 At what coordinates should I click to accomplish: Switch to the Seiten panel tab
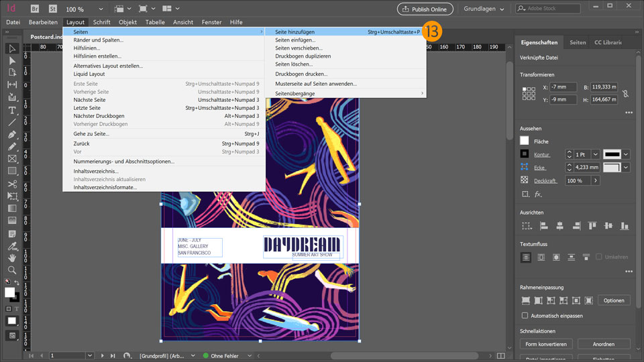[x=578, y=42]
